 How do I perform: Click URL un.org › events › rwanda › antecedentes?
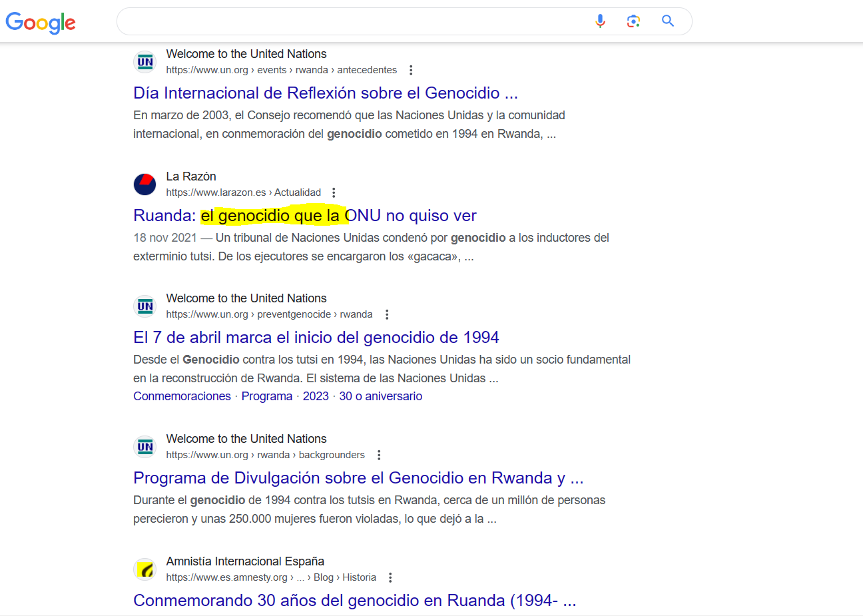[282, 70]
